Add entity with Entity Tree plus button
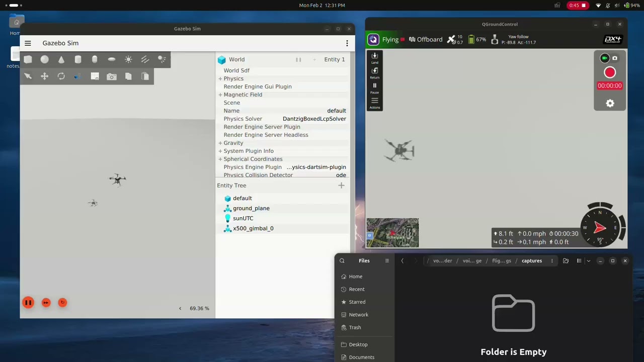Image resolution: width=644 pixels, height=362 pixels. [x=341, y=186]
